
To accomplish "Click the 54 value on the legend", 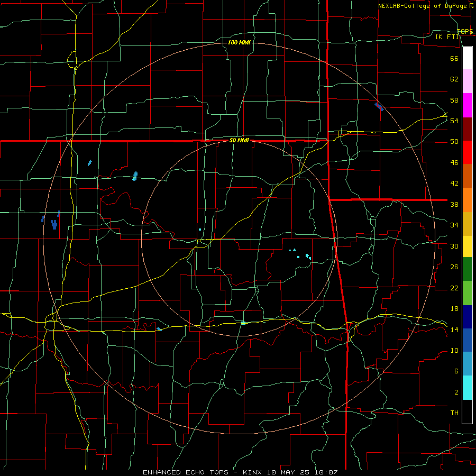I will [454, 121].
